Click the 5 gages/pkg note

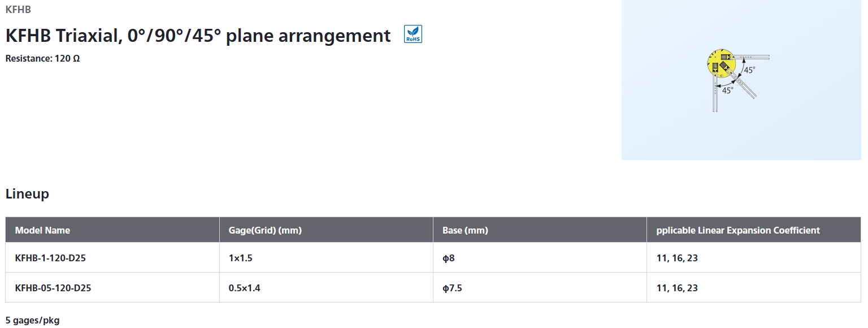32,321
